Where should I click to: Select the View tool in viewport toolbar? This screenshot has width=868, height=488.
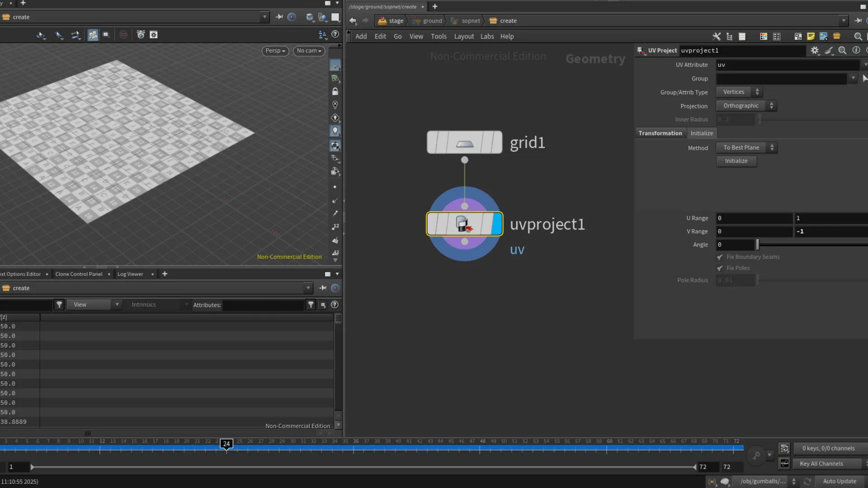pos(41,34)
